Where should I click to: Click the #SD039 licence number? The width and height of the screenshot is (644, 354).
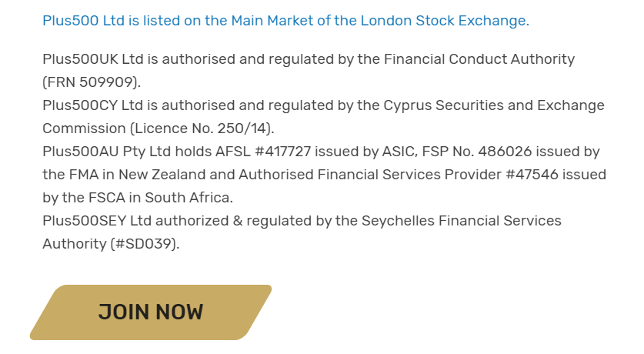[143, 244]
